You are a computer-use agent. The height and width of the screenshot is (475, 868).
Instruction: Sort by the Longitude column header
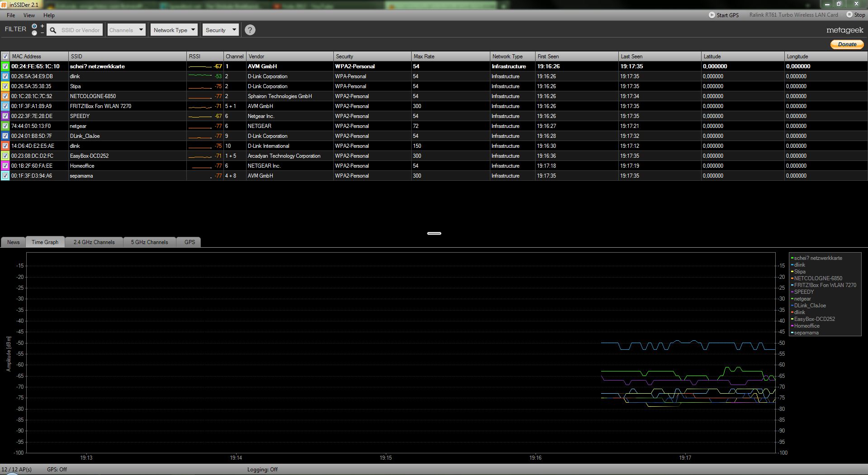tap(826, 56)
